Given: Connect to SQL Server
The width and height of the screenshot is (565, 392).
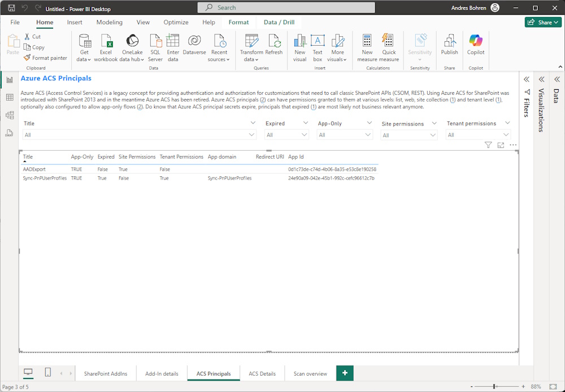Looking at the screenshot, I should point(155,48).
